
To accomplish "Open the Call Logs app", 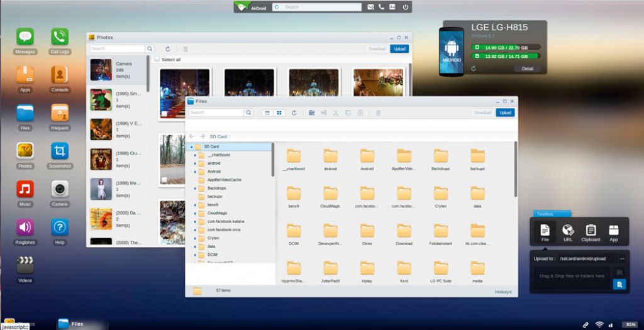I will point(60,37).
